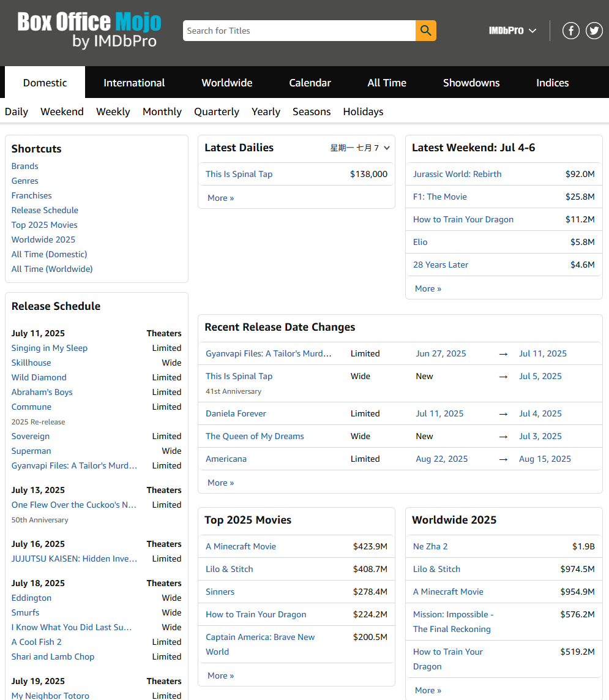Open the Sinners link
This screenshot has width=609, height=700.
(x=220, y=592)
